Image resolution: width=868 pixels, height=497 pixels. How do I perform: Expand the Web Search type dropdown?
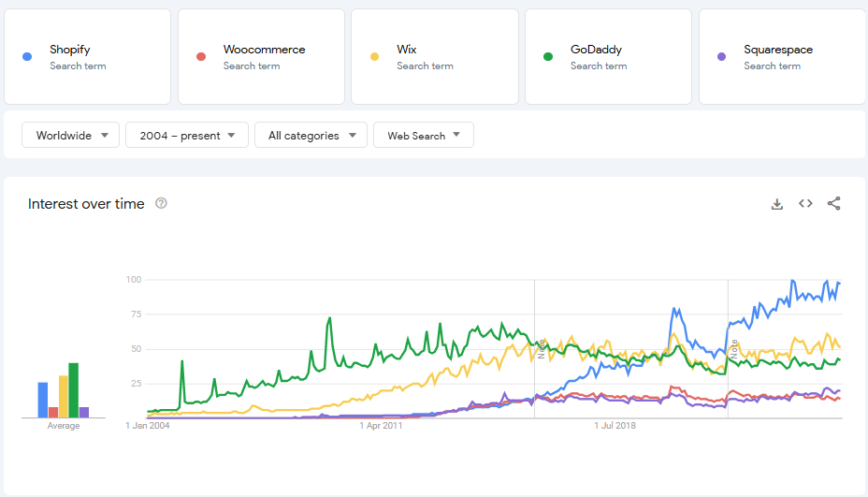(x=423, y=136)
